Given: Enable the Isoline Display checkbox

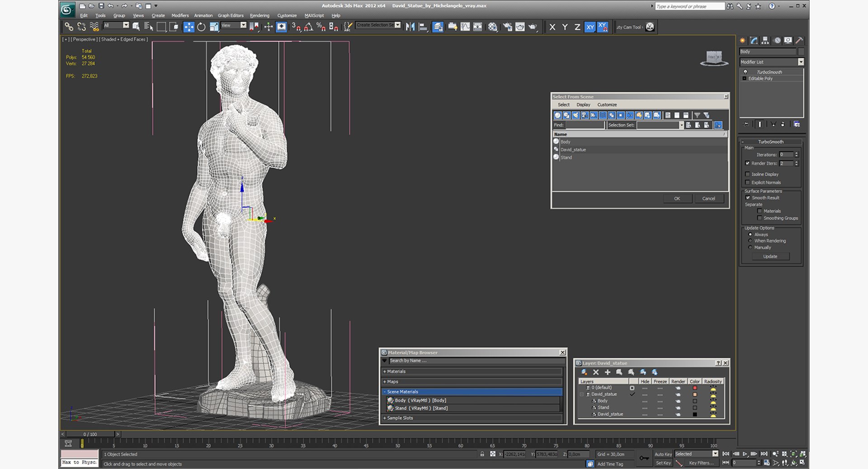Looking at the screenshot, I should coord(747,174).
